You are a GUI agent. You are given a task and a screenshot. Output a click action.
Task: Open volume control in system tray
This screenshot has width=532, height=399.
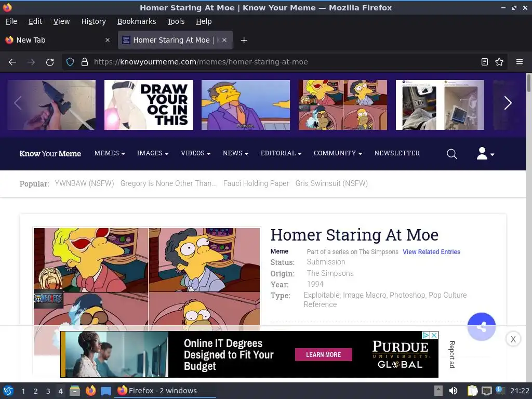point(453,391)
